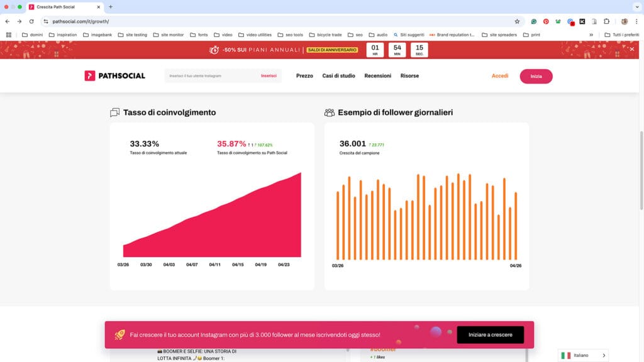Close the anniversary sale banner
The height and width of the screenshot is (362, 644).
[x=632, y=49]
